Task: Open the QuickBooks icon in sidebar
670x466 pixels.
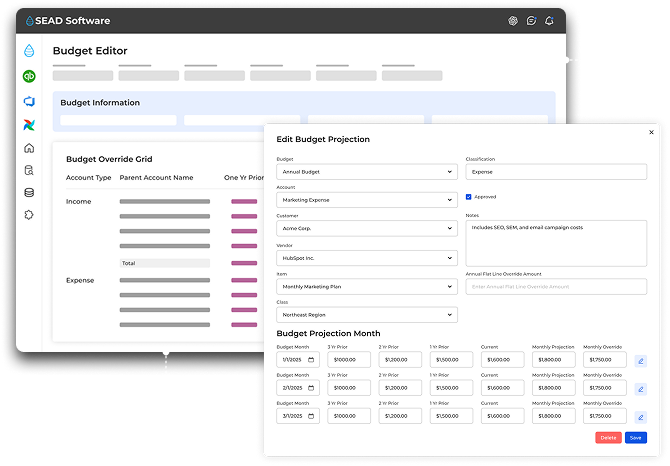Action: click(29, 76)
